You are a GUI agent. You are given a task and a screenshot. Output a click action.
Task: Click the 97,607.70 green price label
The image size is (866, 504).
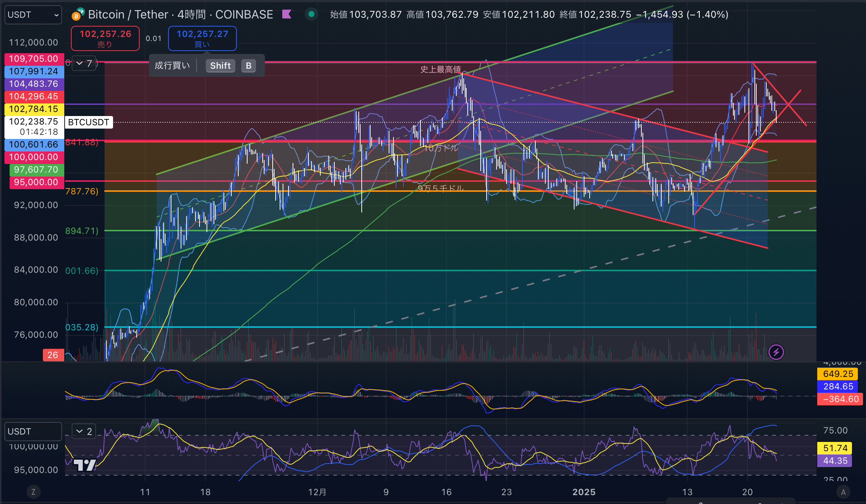[x=36, y=170]
